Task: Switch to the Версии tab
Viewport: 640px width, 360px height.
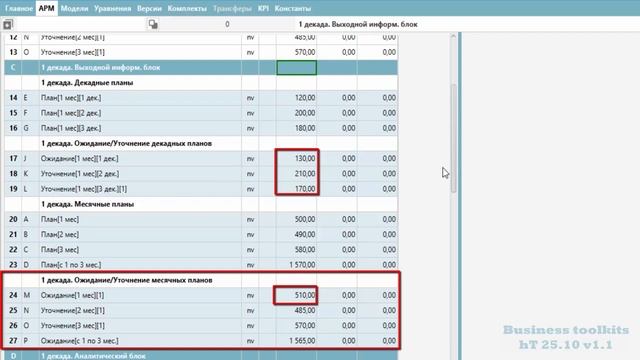Action: (149, 8)
